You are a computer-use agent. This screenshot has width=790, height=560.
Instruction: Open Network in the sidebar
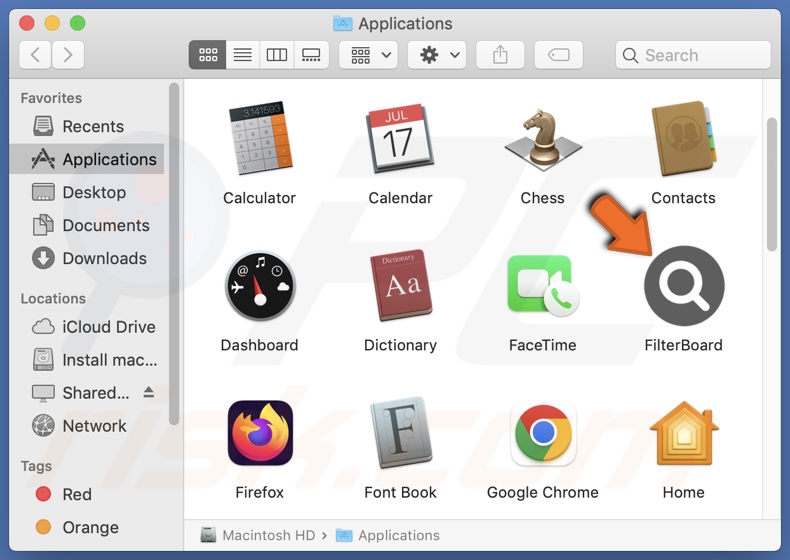click(86, 426)
